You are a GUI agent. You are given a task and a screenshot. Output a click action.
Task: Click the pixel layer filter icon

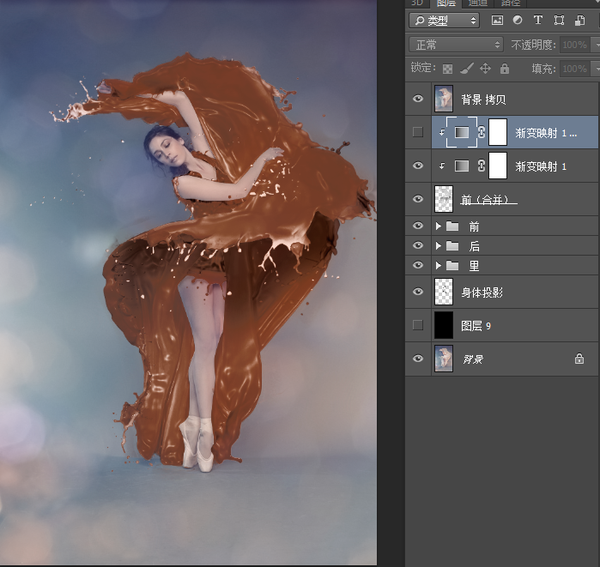pos(497,20)
